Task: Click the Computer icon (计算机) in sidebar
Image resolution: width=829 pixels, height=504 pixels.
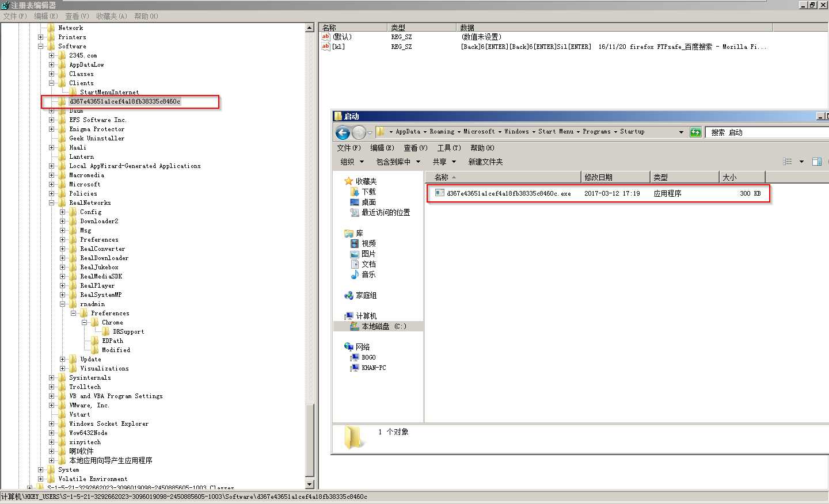Action: coord(348,316)
